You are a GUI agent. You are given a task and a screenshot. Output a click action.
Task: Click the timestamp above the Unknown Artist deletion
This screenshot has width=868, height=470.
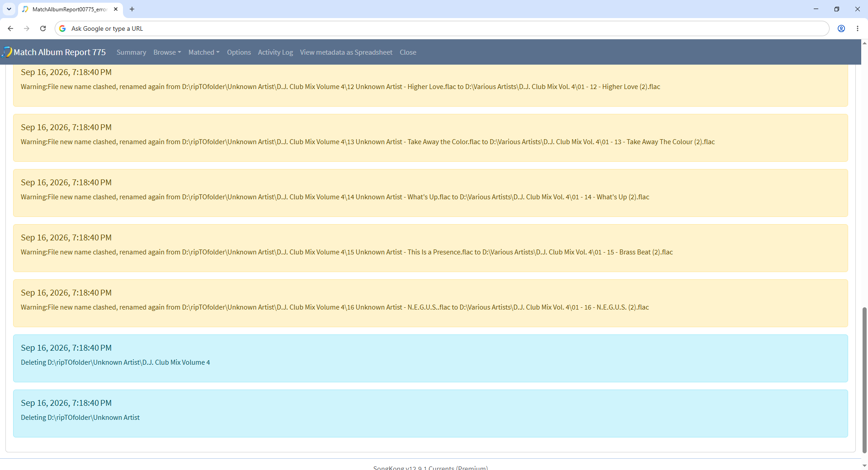pyautogui.click(x=66, y=403)
